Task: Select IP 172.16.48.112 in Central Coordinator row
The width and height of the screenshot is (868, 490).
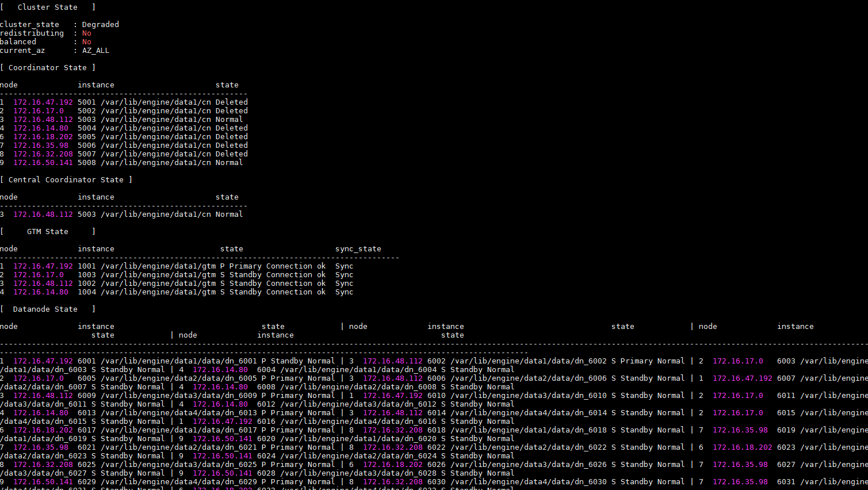Action: pyautogui.click(x=43, y=215)
